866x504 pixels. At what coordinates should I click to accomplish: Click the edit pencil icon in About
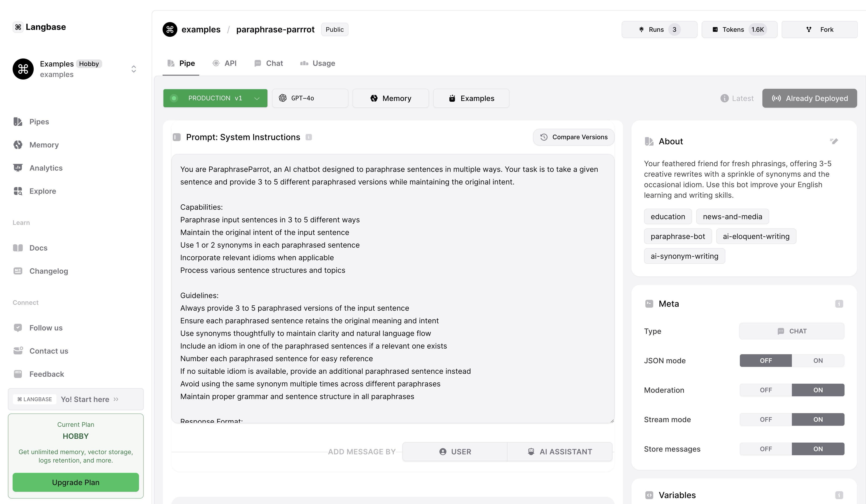tap(834, 141)
